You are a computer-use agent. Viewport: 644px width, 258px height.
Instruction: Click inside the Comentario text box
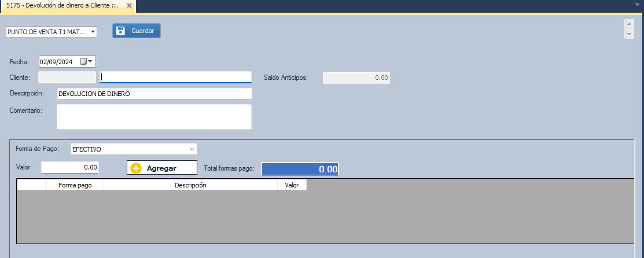(154, 117)
